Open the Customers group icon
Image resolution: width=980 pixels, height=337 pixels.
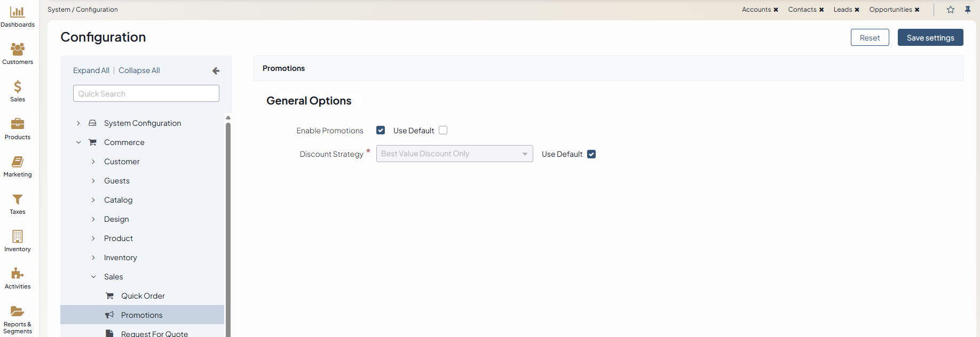coord(18,50)
